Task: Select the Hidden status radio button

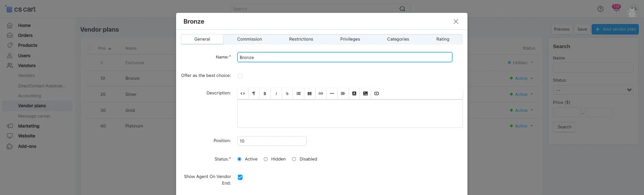Action: point(266,159)
